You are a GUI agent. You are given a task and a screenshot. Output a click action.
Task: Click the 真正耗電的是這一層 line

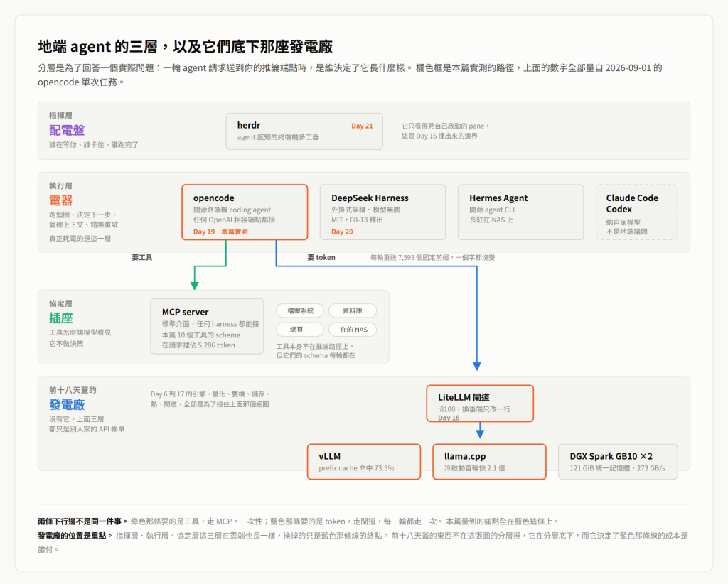[80, 239]
